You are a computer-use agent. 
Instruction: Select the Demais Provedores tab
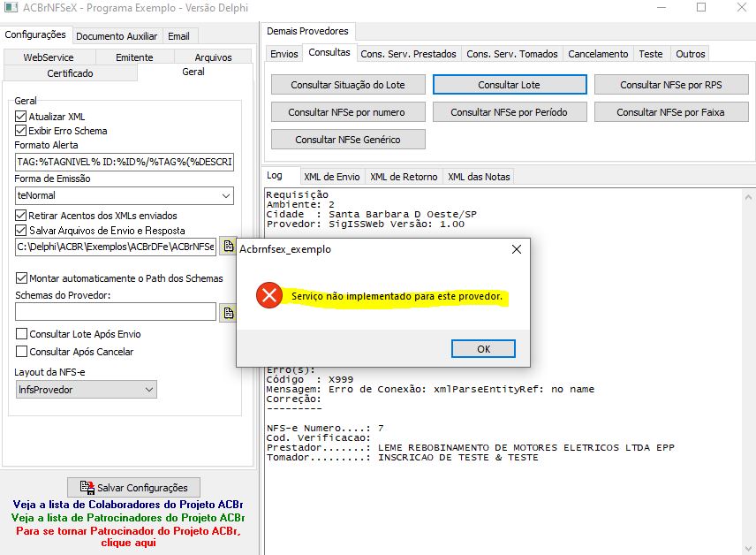[x=307, y=31]
